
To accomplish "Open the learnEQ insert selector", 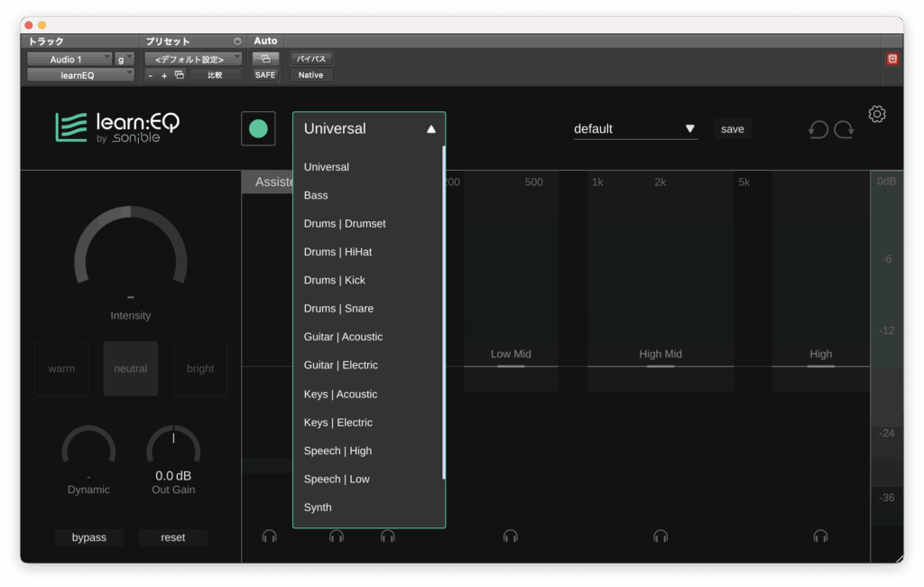I will point(80,75).
